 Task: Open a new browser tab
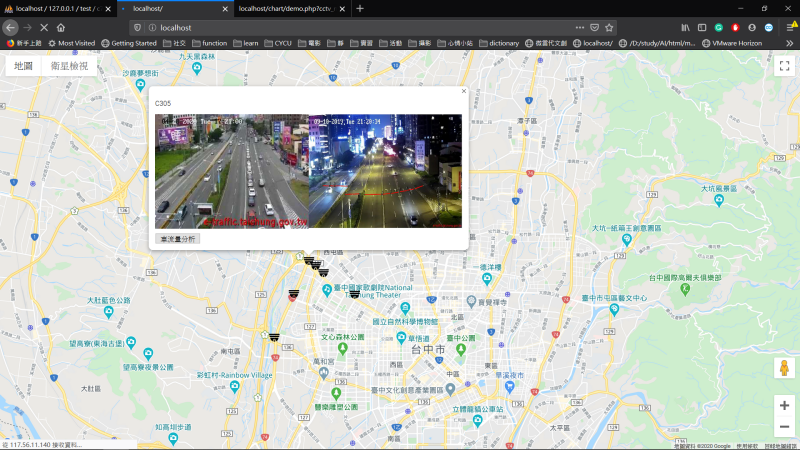coord(360,9)
